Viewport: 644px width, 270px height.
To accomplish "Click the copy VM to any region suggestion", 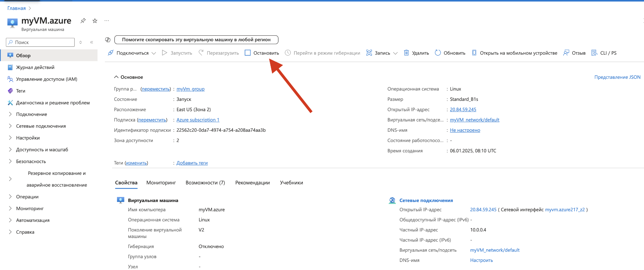I will coord(196,40).
